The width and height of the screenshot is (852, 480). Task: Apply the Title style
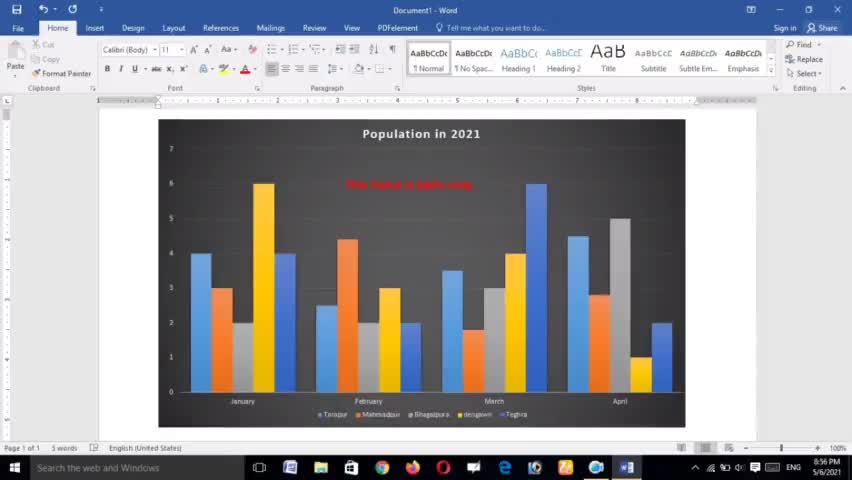tap(608, 59)
